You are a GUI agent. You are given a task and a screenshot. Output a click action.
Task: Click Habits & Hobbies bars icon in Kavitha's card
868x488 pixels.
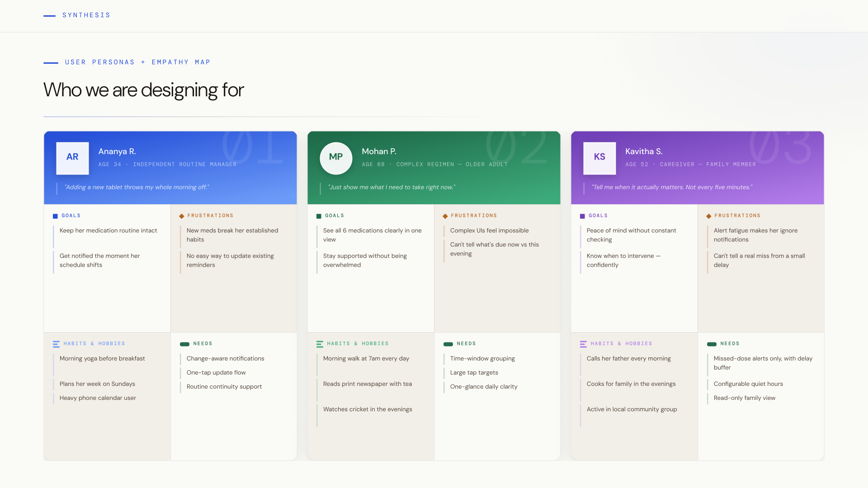point(583,344)
